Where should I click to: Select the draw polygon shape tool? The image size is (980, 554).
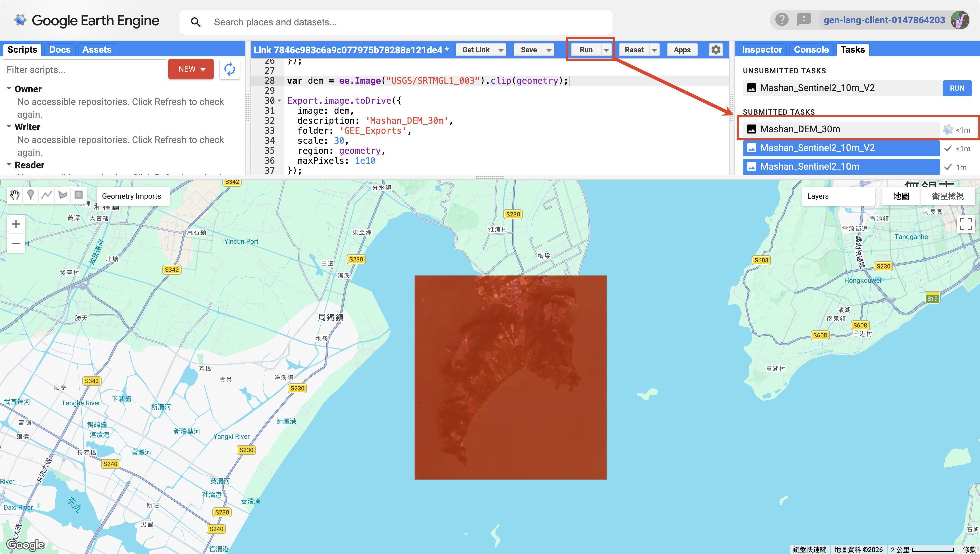63,195
